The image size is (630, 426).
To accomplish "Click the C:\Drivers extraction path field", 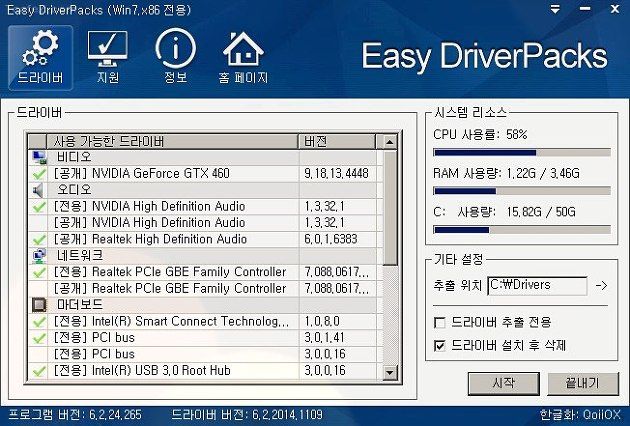I will [x=537, y=285].
